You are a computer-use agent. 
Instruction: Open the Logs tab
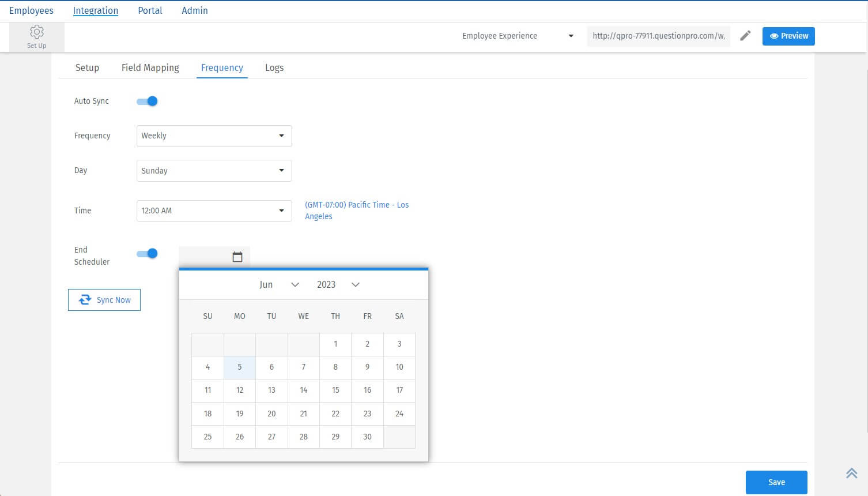tap(274, 67)
